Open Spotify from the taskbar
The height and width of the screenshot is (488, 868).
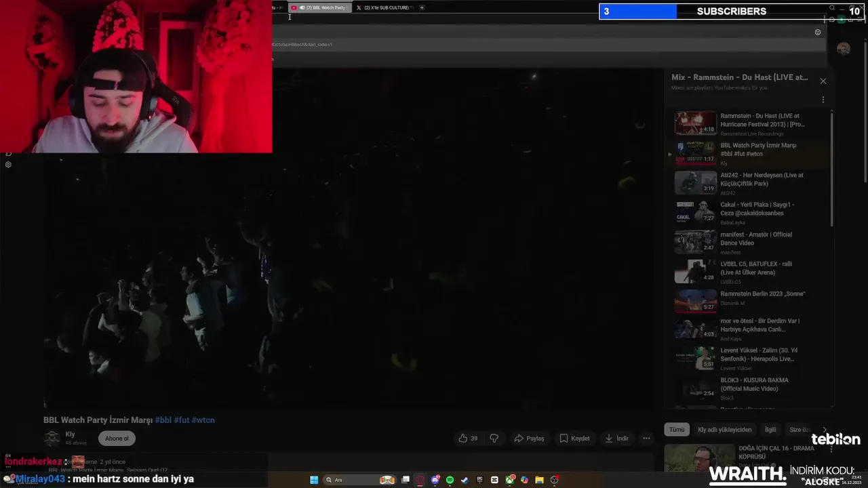(x=450, y=480)
